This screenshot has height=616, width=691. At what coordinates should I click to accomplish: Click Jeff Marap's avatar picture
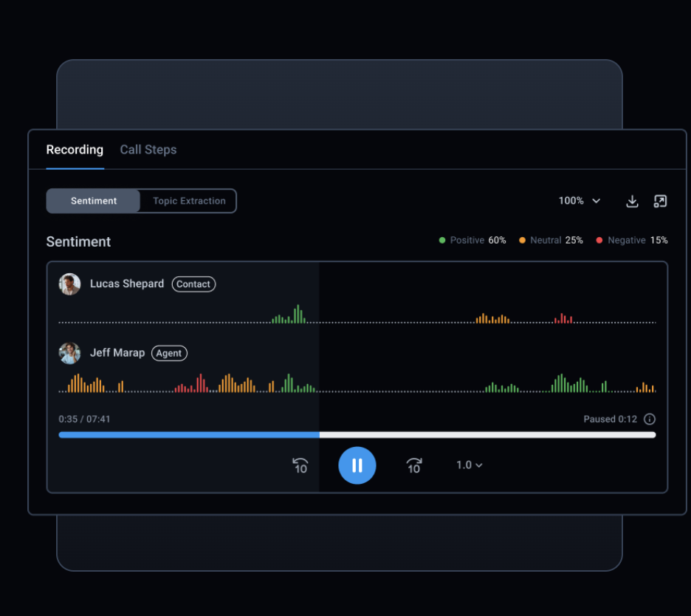pyautogui.click(x=69, y=353)
